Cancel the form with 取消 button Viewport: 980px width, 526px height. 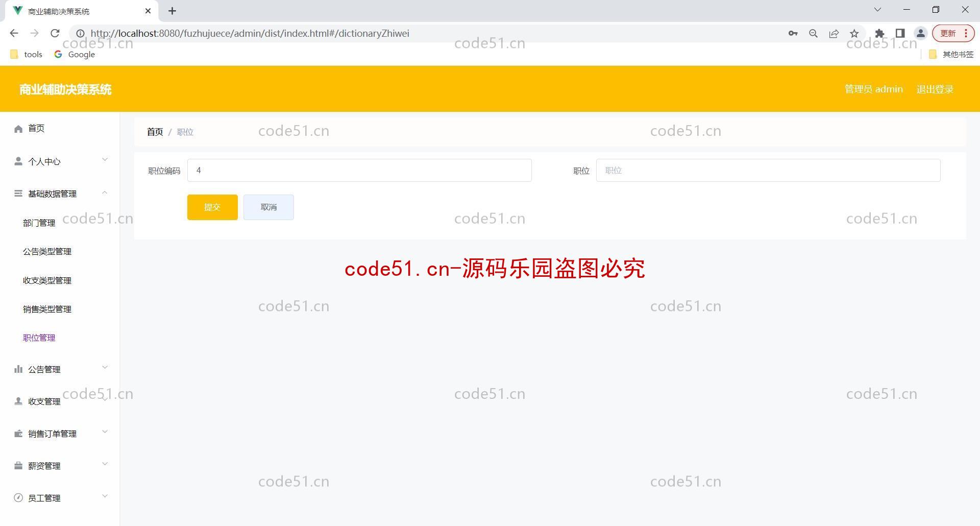tap(268, 207)
